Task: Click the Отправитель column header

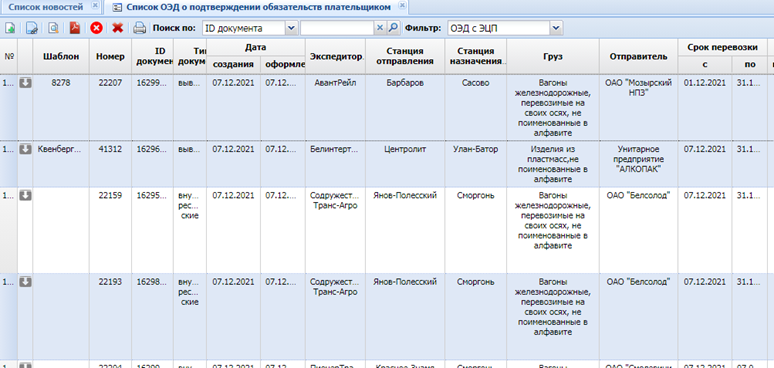Action: [639, 56]
